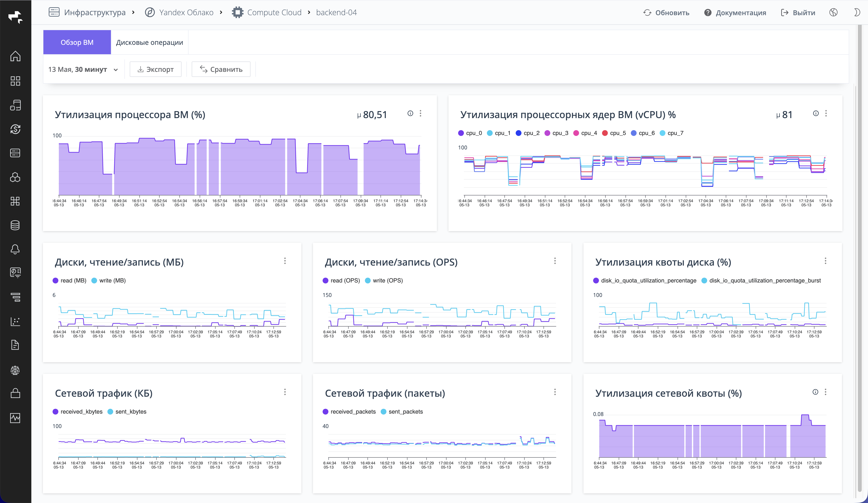Open the dollar billing sync sidebar icon
The height and width of the screenshot is (503, 868).
15,129
